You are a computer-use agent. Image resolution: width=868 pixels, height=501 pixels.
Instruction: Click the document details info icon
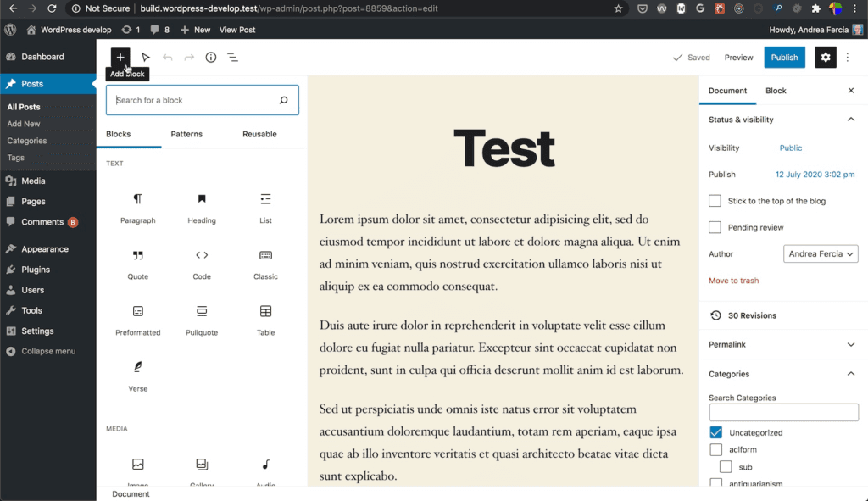point(210,57)
